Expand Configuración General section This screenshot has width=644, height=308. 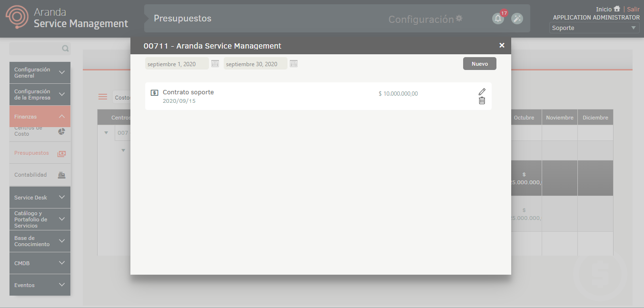(x=40, y=72)
